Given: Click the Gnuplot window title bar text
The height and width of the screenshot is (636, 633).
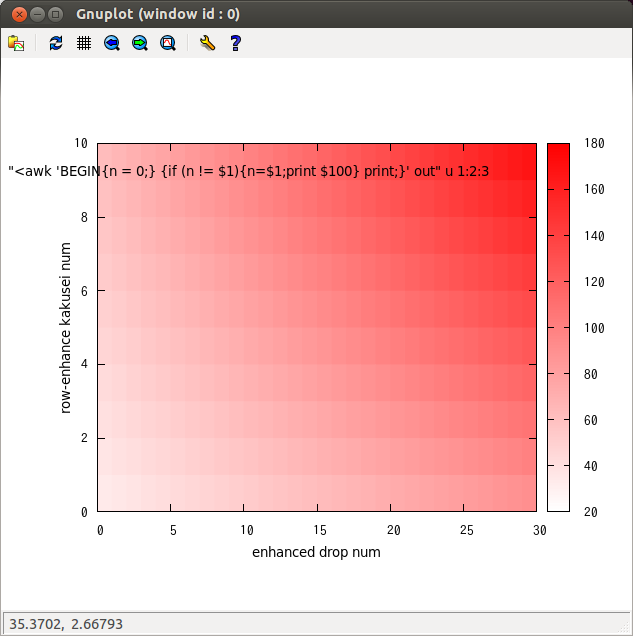Looking at the screenshot, I should coord(158,14).
